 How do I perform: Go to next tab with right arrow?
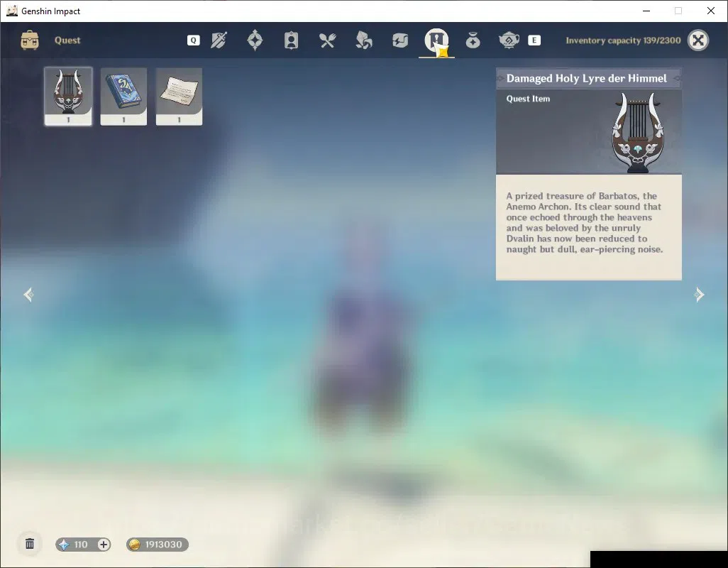point(699,295)
